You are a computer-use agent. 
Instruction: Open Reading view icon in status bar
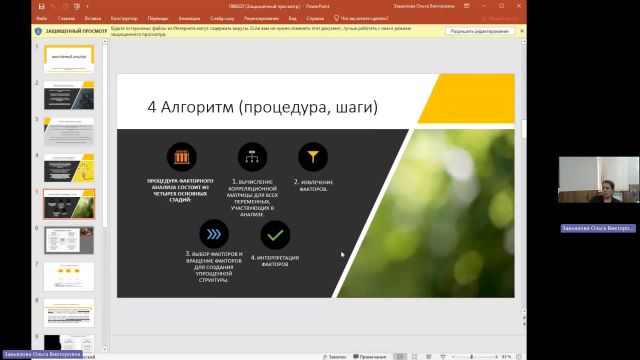pos(428,357)
